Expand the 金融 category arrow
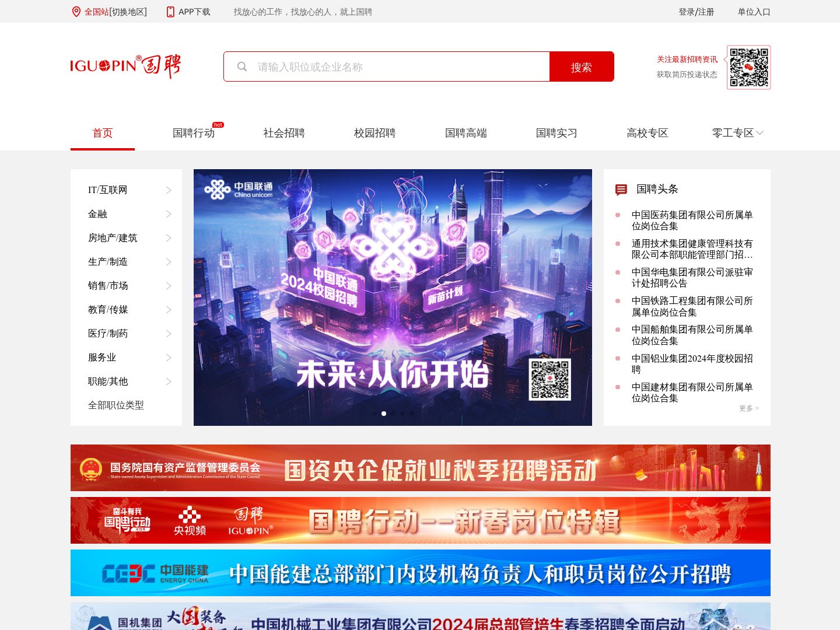This screenshot has height=630, width=840. coord(169,214)
